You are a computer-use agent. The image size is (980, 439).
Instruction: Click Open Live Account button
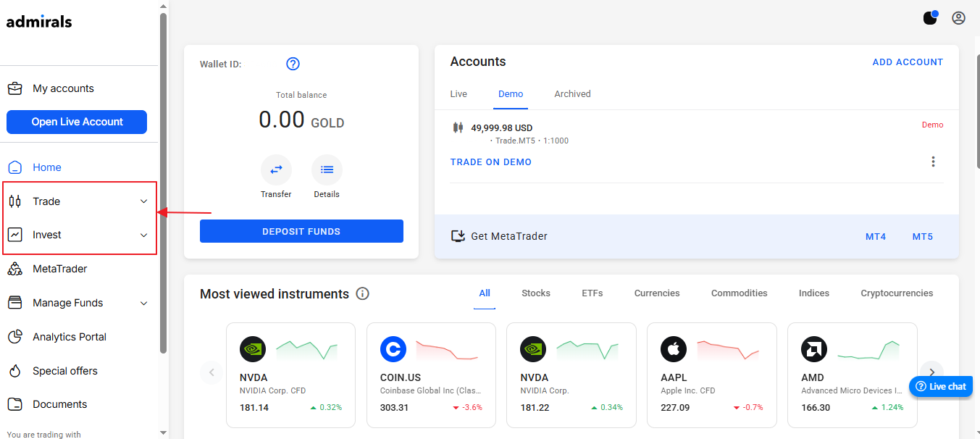pyautogui.click(x=77, y=122)
